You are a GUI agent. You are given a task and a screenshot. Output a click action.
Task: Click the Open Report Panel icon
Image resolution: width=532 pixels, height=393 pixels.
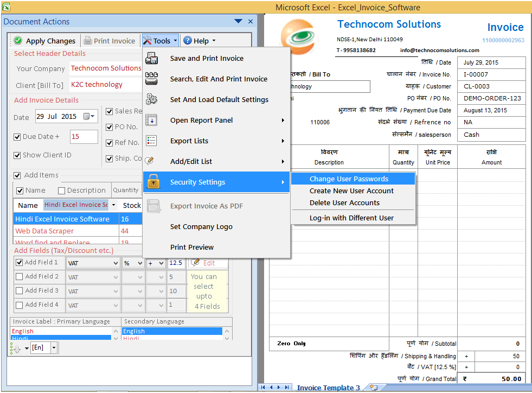click(x=151, y=121)
